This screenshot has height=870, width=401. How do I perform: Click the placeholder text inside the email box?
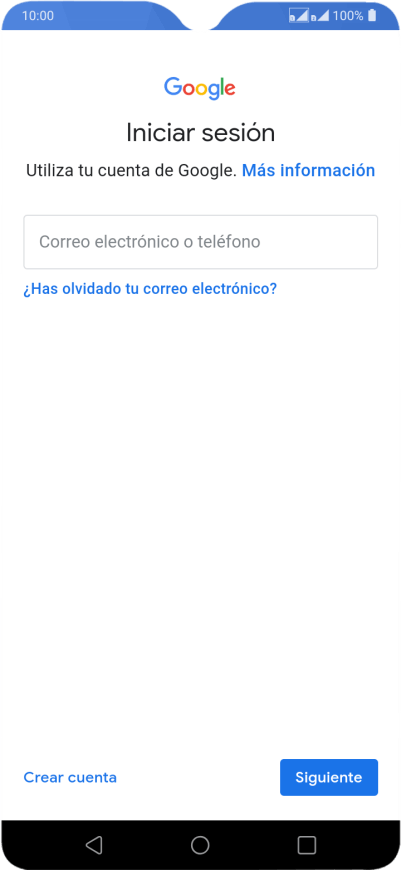point(150,242)
